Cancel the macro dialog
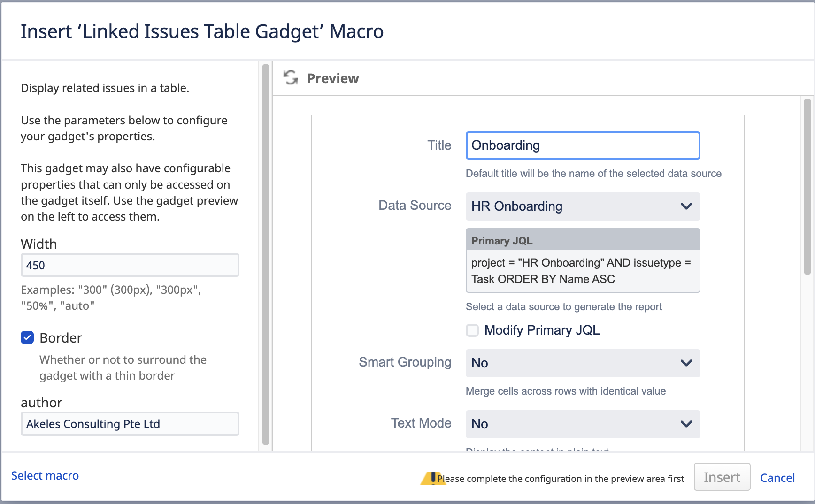Image resolution: width=815 pixels, height=504 pixels. pyautogui.click(x=777, y=478)
